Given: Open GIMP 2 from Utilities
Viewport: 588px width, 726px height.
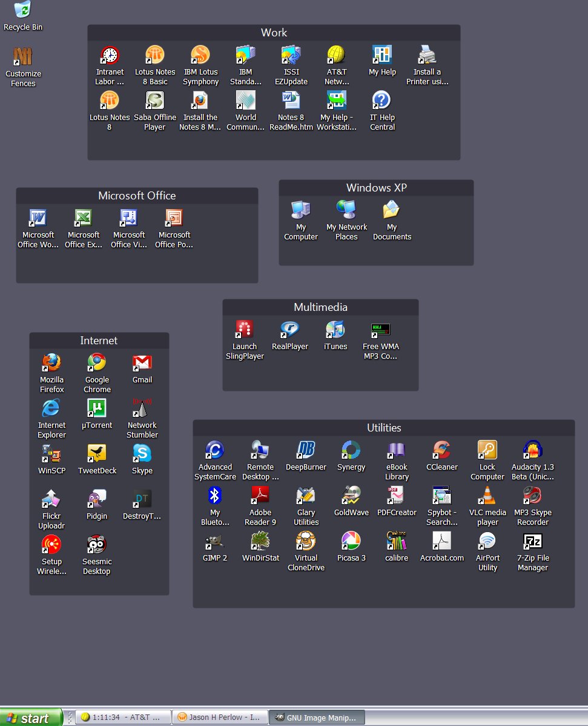Looking at the screenshot, I should [215, 542].
